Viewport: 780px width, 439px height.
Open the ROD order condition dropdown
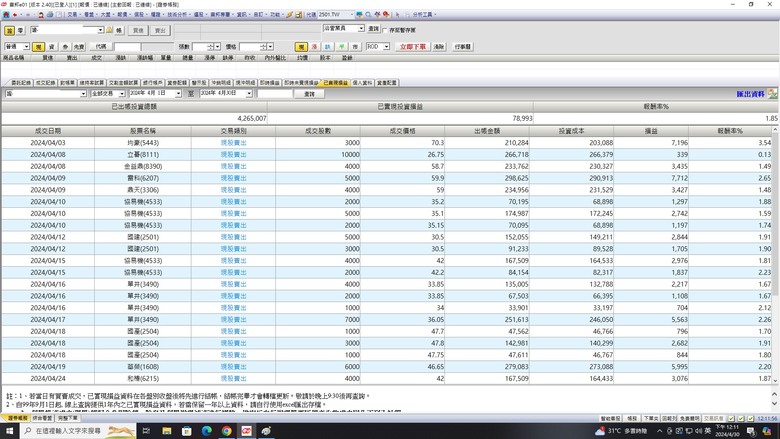pyautogui.click(x=386, y=47)
